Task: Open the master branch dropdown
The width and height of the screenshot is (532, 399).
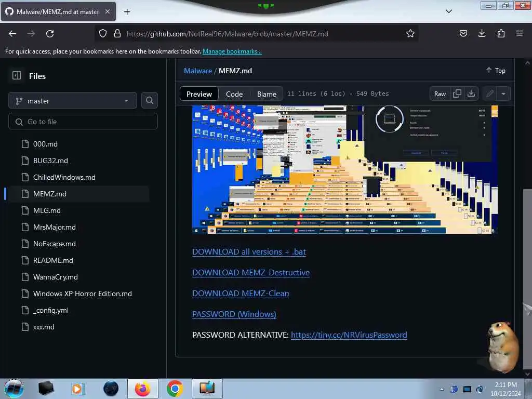Action: [73, 101]
